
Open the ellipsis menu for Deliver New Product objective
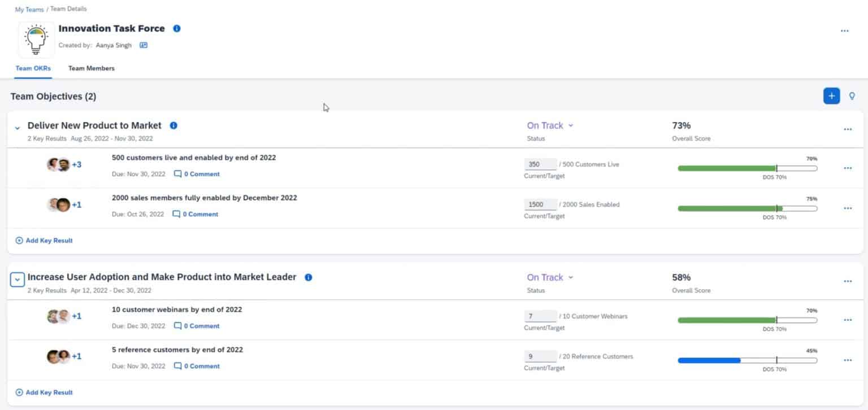point(848,129)
